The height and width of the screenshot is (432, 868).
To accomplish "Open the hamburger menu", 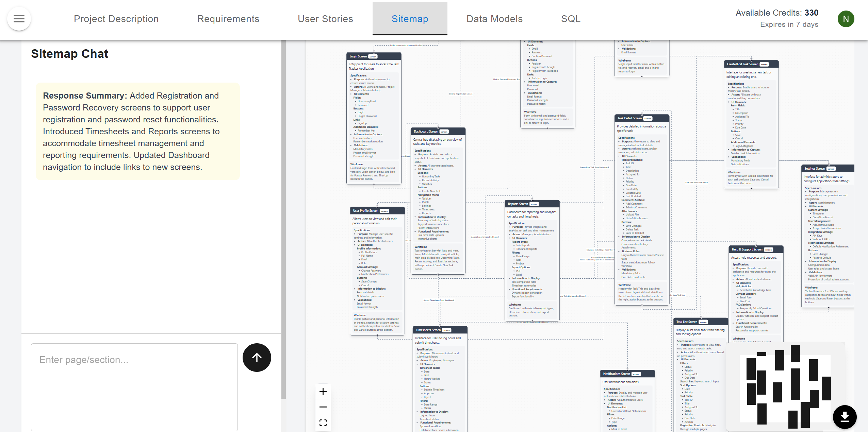I will (19, 19).
